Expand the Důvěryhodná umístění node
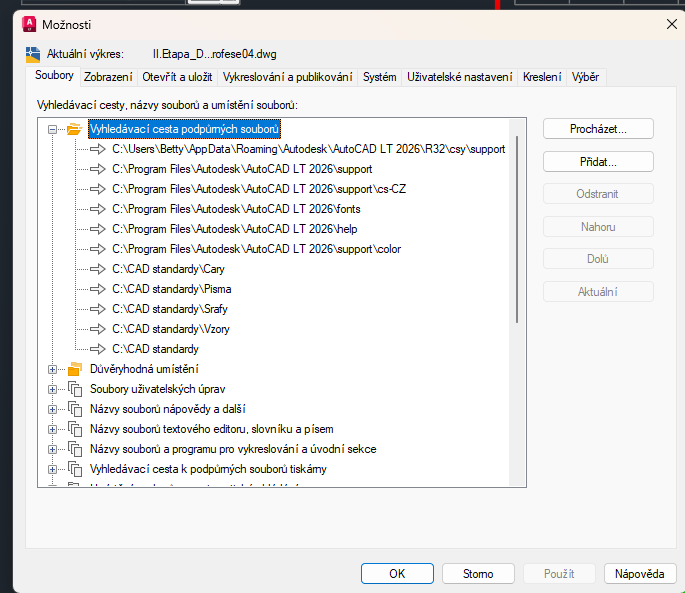685x593 pixels. point(53,369)
